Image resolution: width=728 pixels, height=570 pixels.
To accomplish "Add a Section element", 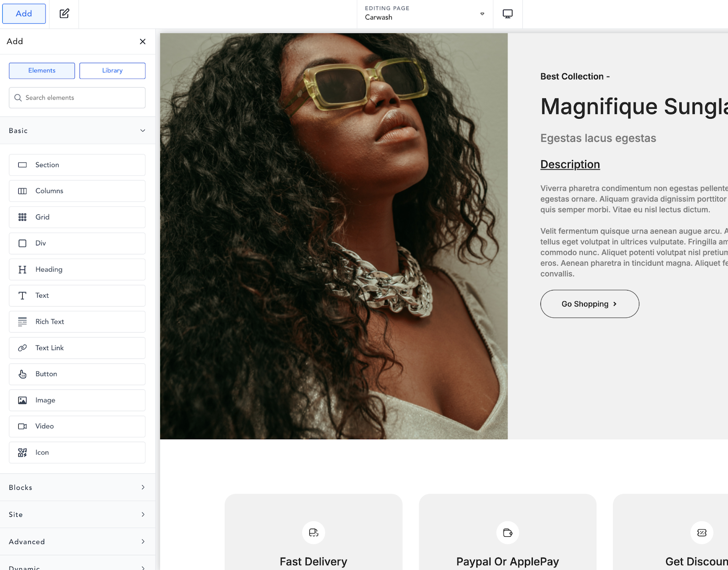I will coord(77,165).
